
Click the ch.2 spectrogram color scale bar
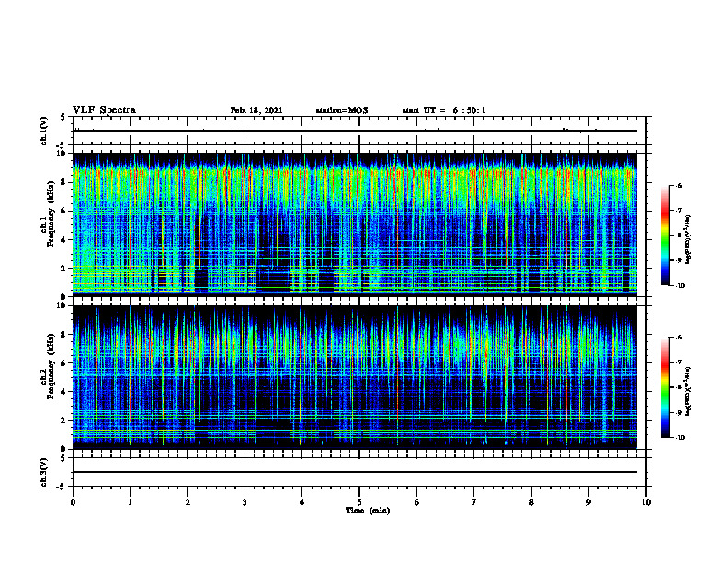tap(665, 387)
